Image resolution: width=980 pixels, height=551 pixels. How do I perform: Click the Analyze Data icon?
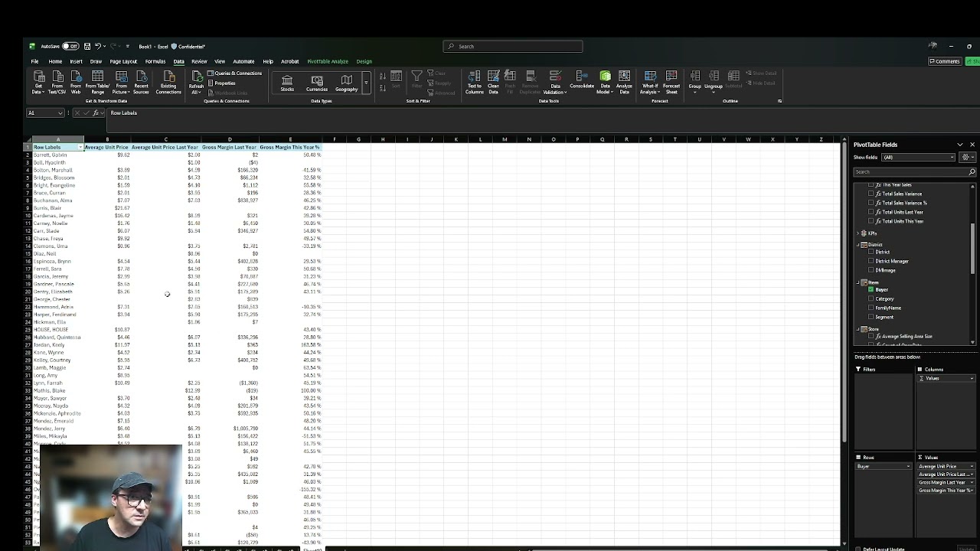click(x=625, y=82)
